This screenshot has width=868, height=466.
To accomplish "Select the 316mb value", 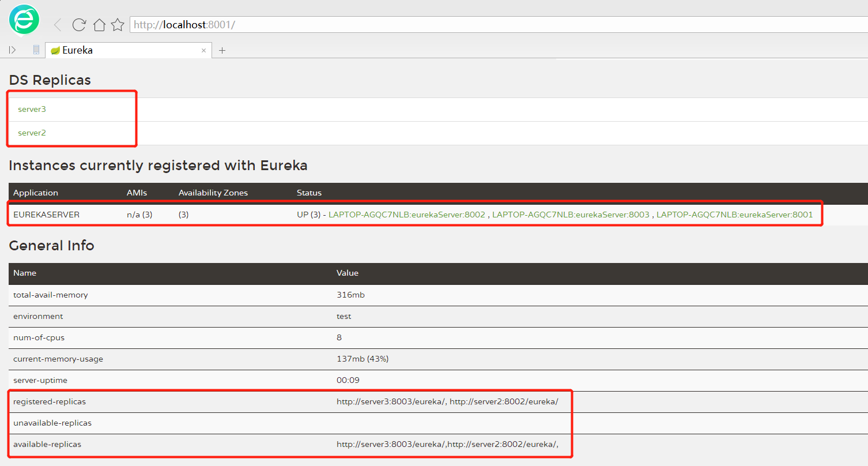I will click(x=350, y=295).
